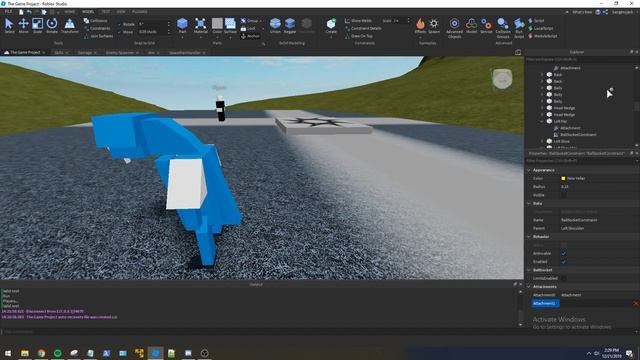The height and width of the screenshot is (360, 640).
Task: Check the LimitsEnabled property checkbox
Action: (x=564, y=278)
